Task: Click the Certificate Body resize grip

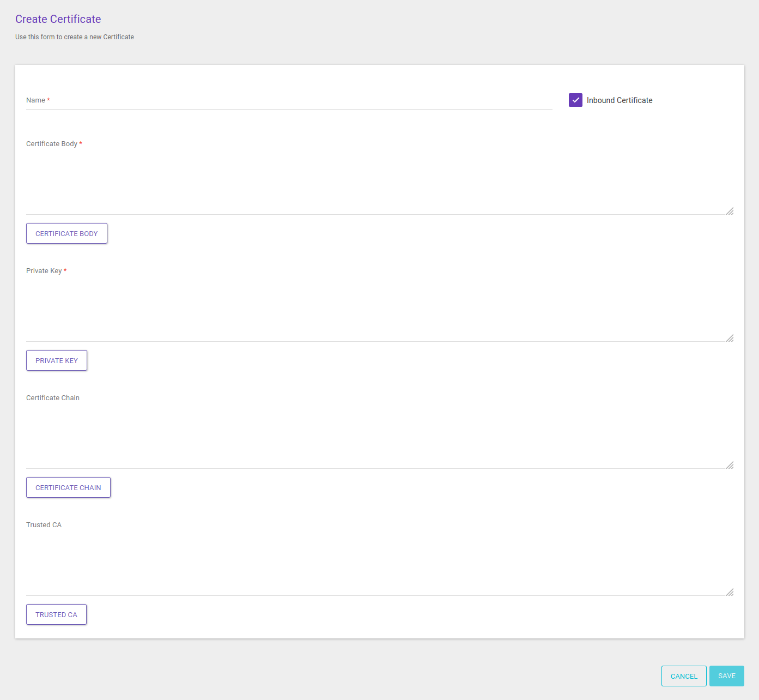Action: click(730, 210)
